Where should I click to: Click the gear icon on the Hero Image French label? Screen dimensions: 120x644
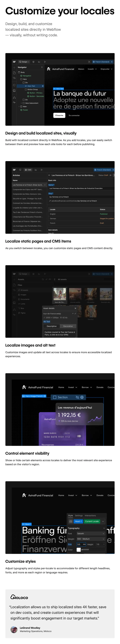pos(45,396)
